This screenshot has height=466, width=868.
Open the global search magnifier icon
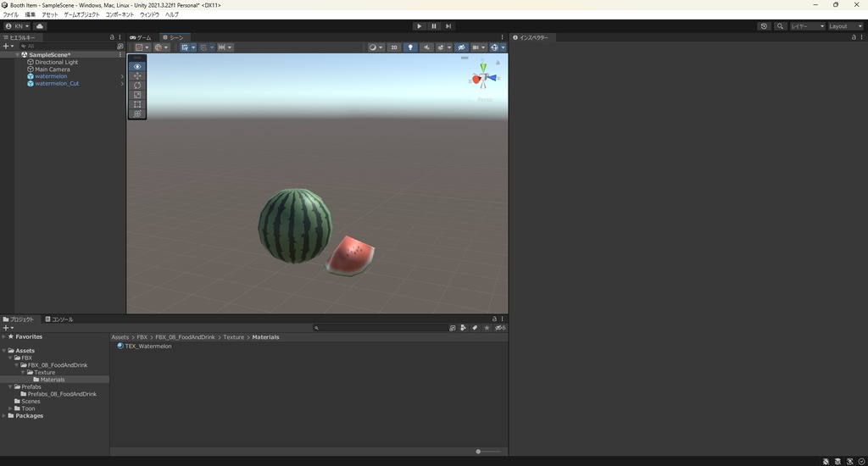click(780, 26)
